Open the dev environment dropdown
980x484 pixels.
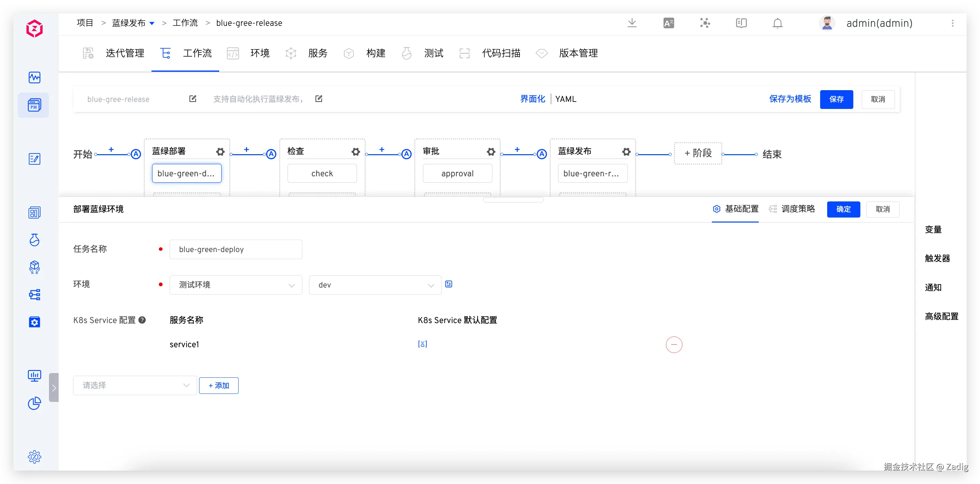click(x=375, y=285)
